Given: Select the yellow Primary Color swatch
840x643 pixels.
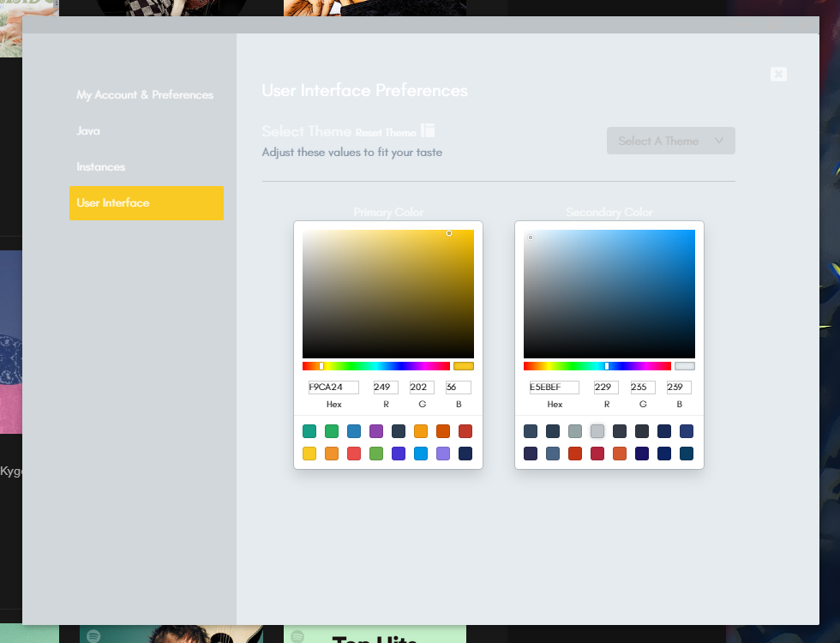Looking at the screenshot, I should 309,454.
